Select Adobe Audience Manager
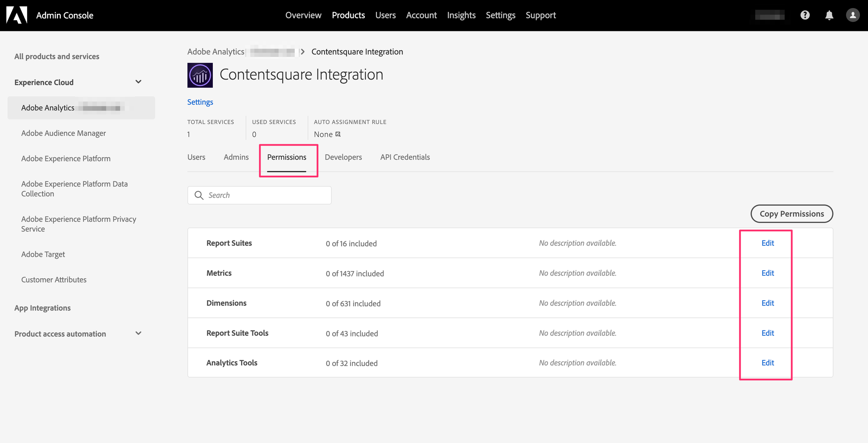The height and width of the screenshot is (443, 868). point(64,133)
